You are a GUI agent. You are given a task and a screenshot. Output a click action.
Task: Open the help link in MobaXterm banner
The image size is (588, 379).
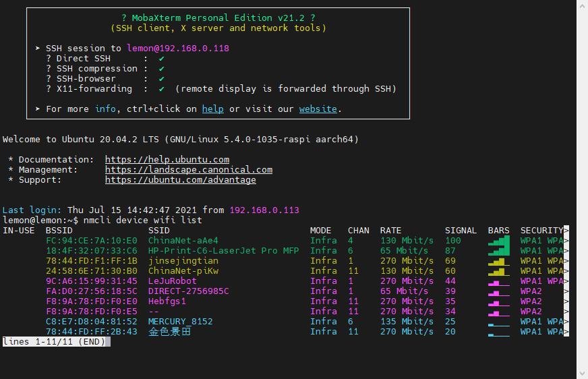(212, 109)
